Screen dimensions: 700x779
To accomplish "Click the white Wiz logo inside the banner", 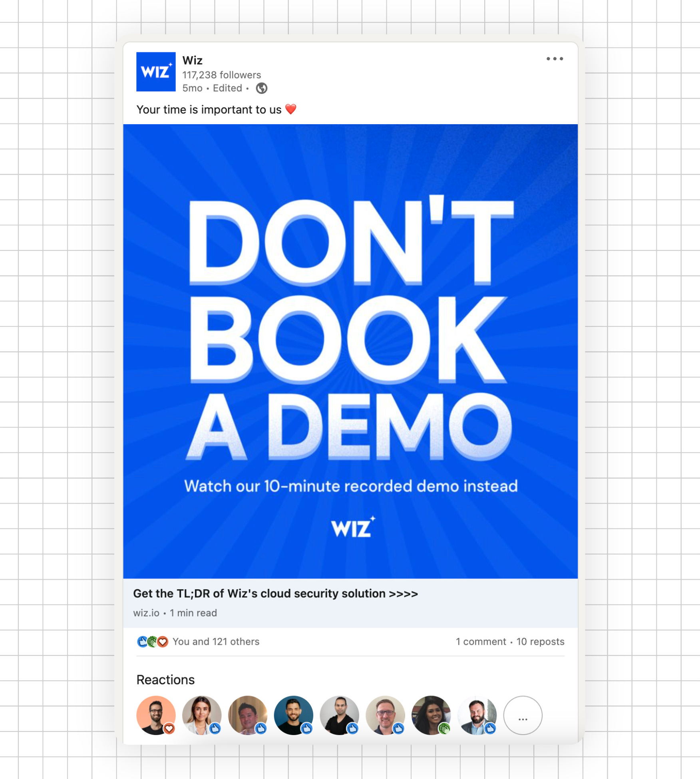I will (353, 527).
